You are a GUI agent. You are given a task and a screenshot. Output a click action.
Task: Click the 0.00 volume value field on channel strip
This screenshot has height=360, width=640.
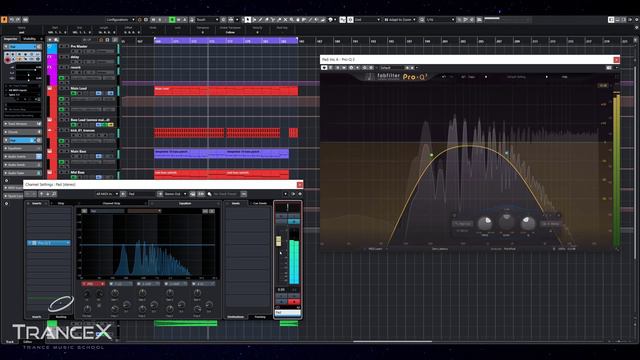point(281,290)
